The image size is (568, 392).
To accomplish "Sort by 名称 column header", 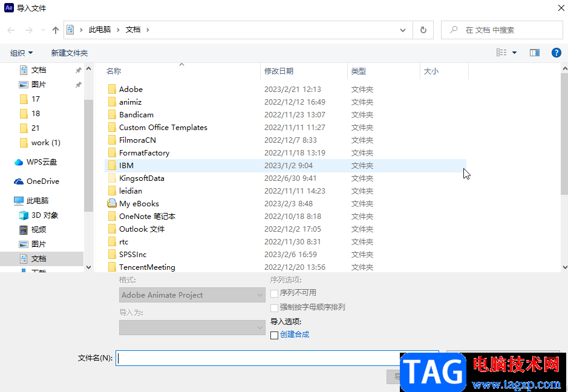I will click(114, 71).
